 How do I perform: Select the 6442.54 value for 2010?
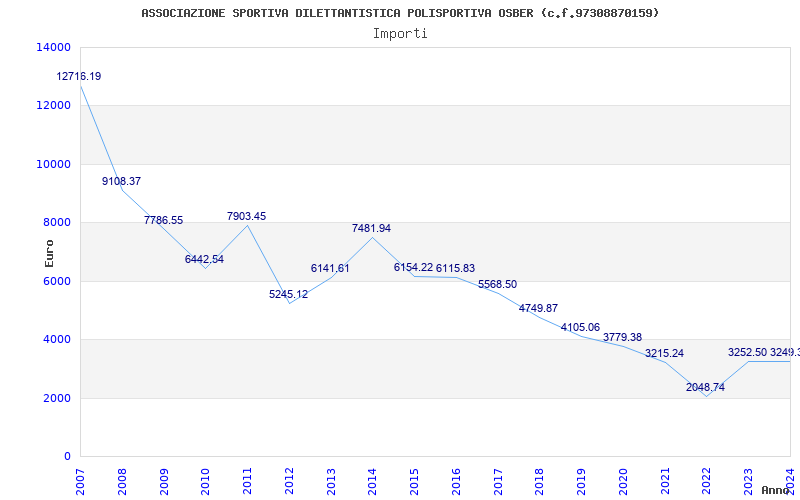(204, 259)
